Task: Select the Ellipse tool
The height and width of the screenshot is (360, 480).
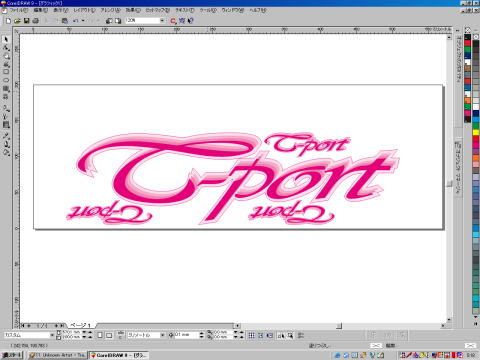Action: coord(6,80)
